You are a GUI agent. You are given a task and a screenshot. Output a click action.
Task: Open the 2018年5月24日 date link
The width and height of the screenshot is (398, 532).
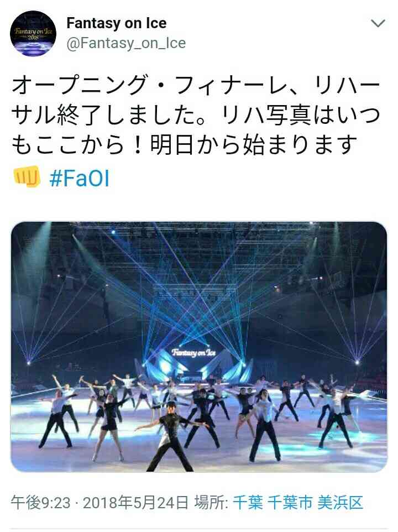coord(135,503)
